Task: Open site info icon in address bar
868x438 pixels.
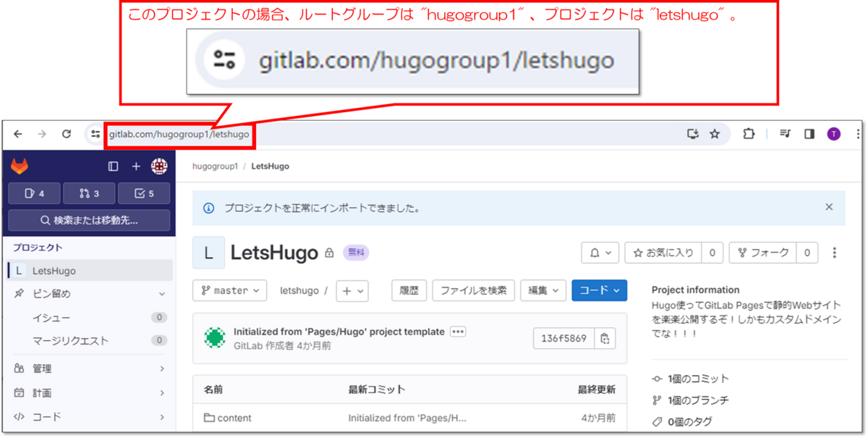Action: (x=95, y=134)
